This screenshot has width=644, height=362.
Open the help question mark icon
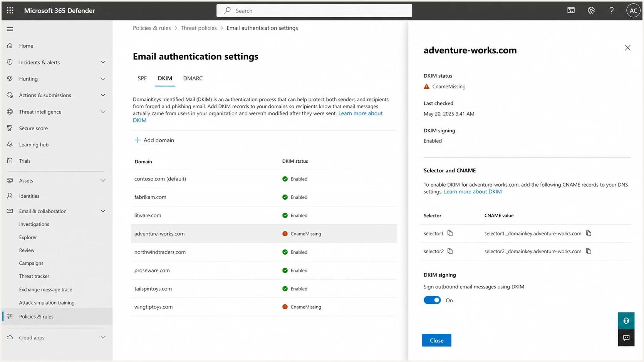(611, 10)
